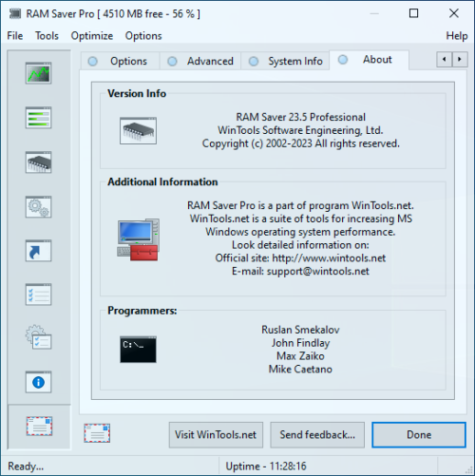Open the Optimize menu
Viewport: 475px width, 476px height.
click(x=92, y=36)
